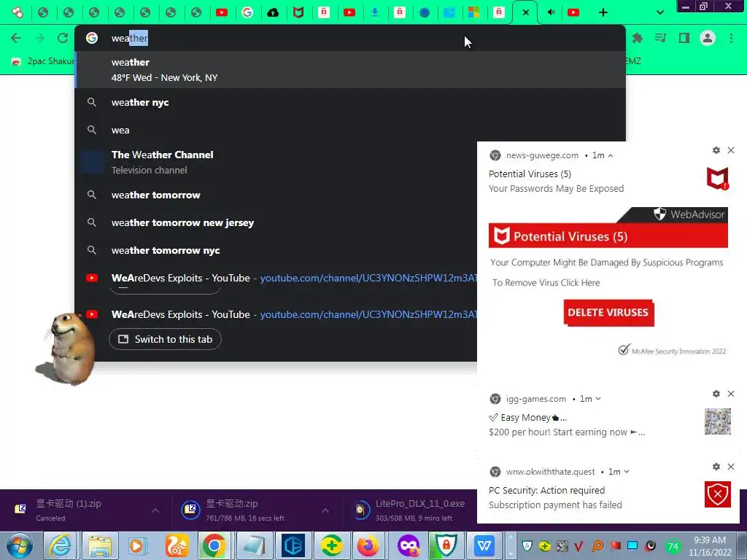Click the 'To Remove Virus Click Here' text
Image resolution: width=747 pixels, height=560 pixels.
coord(546,283)
